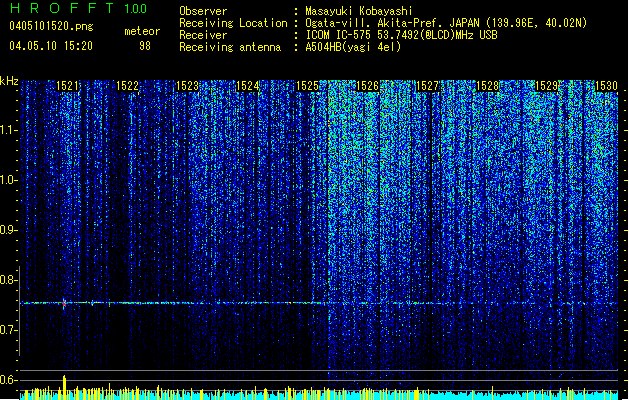Click the 1.0 kHz axis label
Image resolution: width=629 pixels, height=400 pixels.
[x=9, y=180]
